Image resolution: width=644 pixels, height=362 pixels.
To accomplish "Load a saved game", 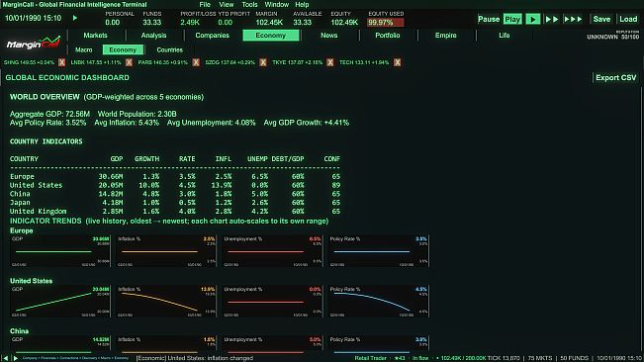I will [628, 19].
